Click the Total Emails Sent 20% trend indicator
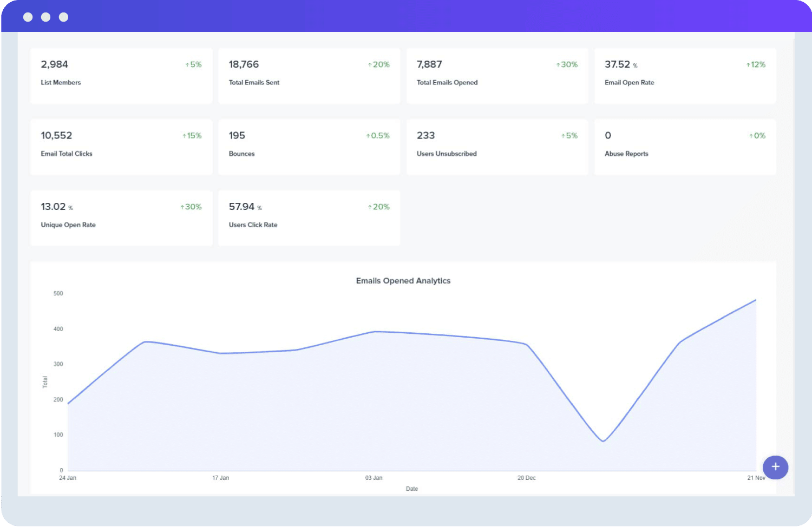Viewport: 812px width, 527px height. [379, 64]
